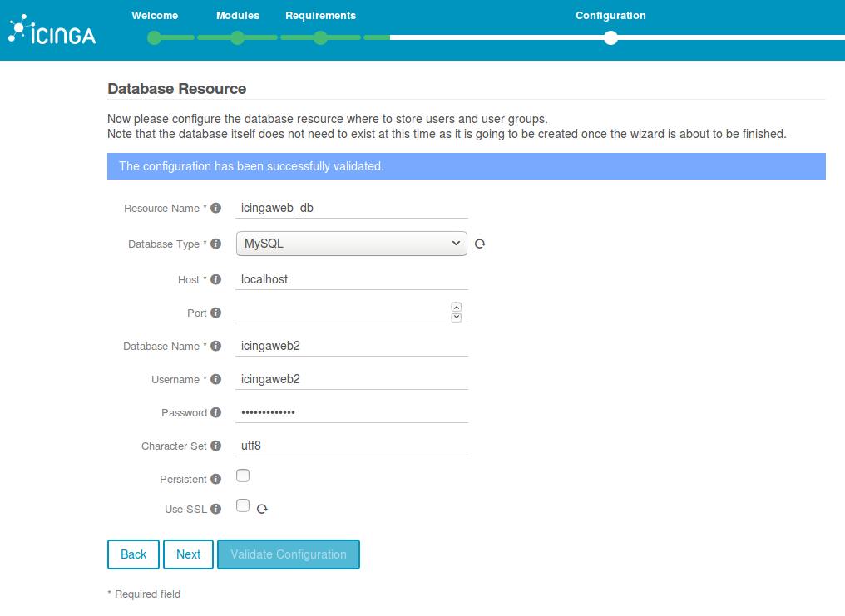Decrease Port value with down arrow
This screenshot has width=845, height=616.
457,318
